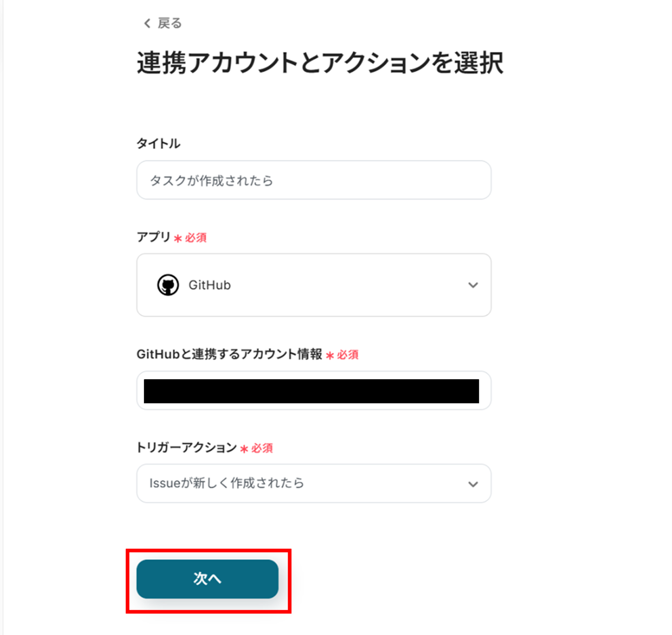672x635 pixels.
Task: Click the 連携アカウントとアクションを選択 heading
Action: (320, 63)
